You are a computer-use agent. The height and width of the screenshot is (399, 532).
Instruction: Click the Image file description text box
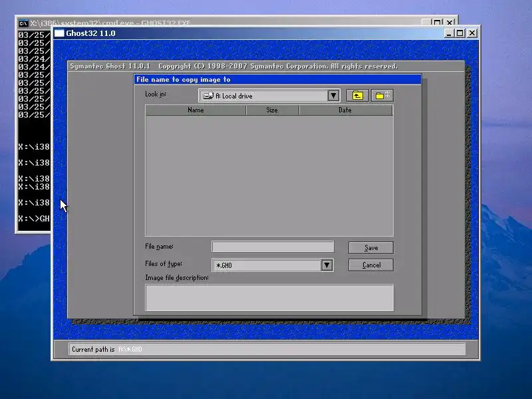(x=269, y=297)
